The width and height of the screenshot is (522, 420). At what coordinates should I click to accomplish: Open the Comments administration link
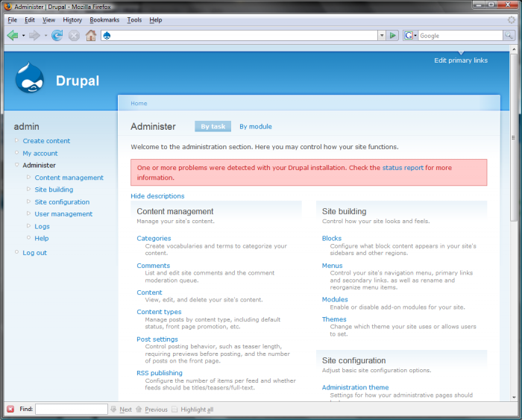click(x=153, y=266)
